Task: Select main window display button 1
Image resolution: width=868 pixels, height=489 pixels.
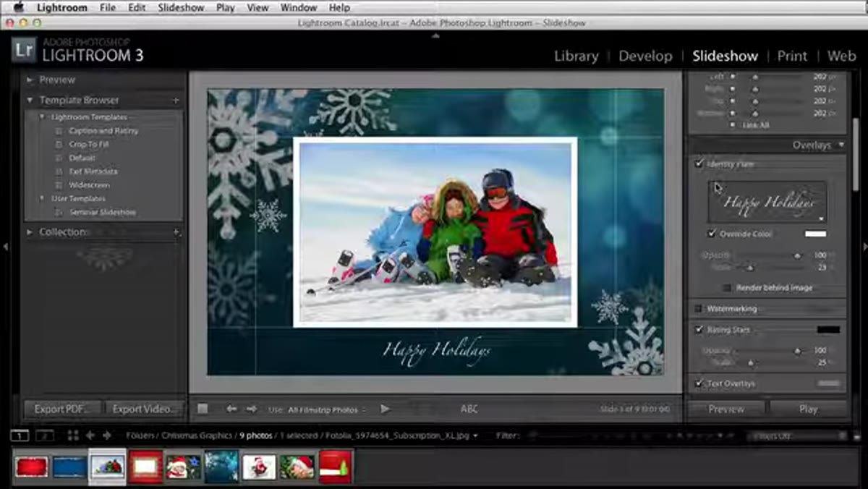Action: [20, 435]
